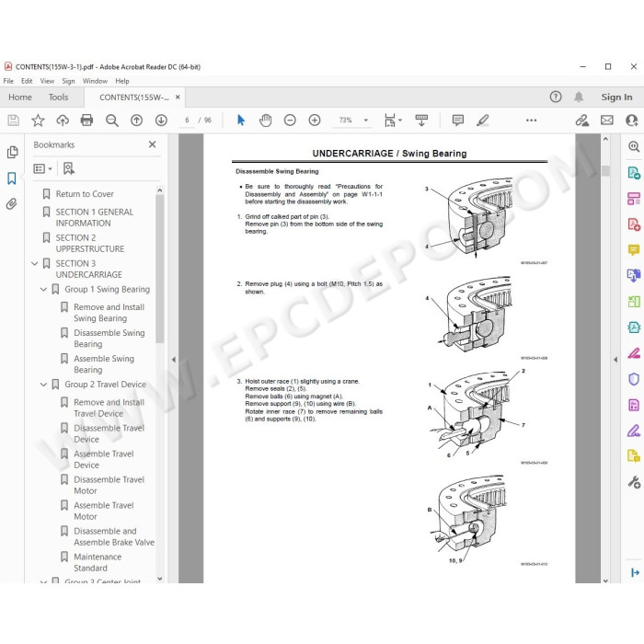The width and height of the screenshot is (644, 644).
Task: Open Disassemble Swing Bearing bookmark
Action: [109, 338]
